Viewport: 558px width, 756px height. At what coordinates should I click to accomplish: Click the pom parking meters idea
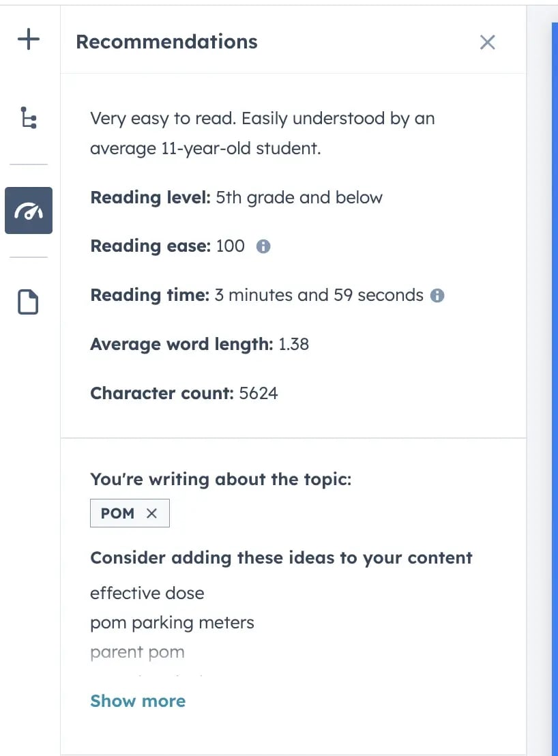[x=172, y=622]
